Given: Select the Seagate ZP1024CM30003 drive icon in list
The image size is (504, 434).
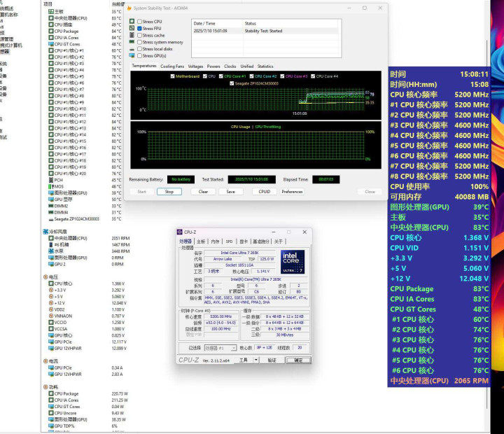Looking at the screenshot, I should (50, 218).
